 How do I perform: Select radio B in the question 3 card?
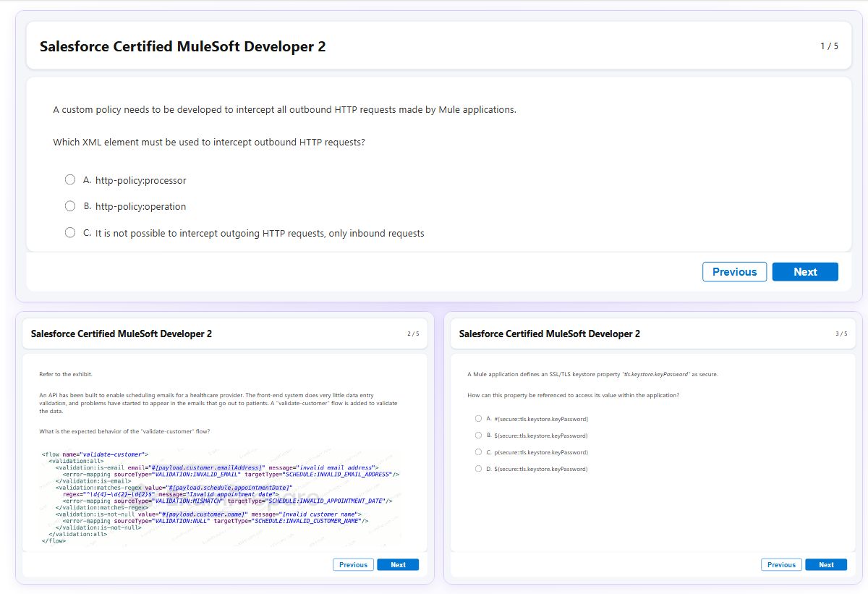pos(478,436)
